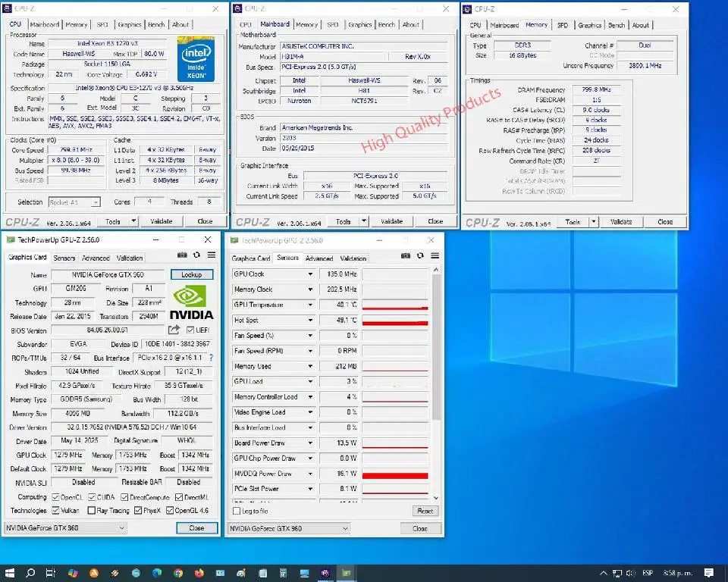Enable the Ray Tracing checkbox
728x582 pixels.
tap(92, 511)
